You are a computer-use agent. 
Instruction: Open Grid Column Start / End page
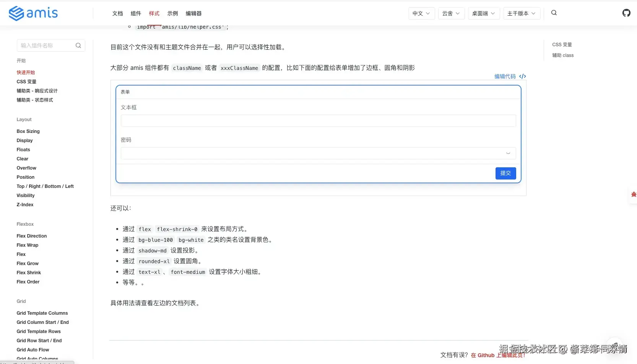[x=42, y=322]
